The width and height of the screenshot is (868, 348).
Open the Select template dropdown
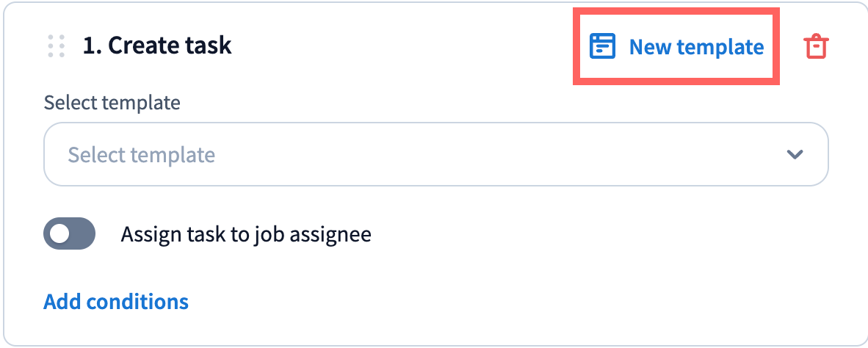[x=435, y=154]
